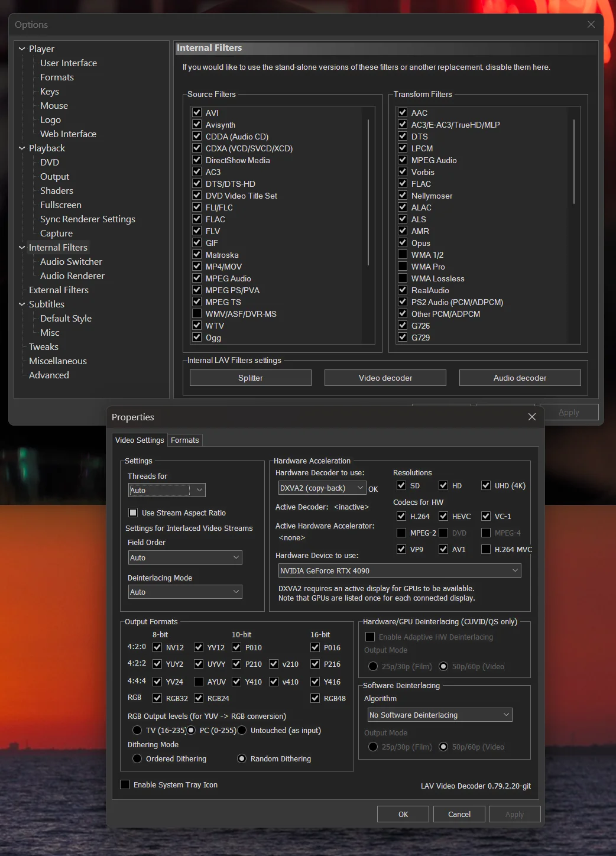Enable H.264 MVC hardware codec checkbox
The width and height of the screenshot is (616, 856).
[486, 549]
